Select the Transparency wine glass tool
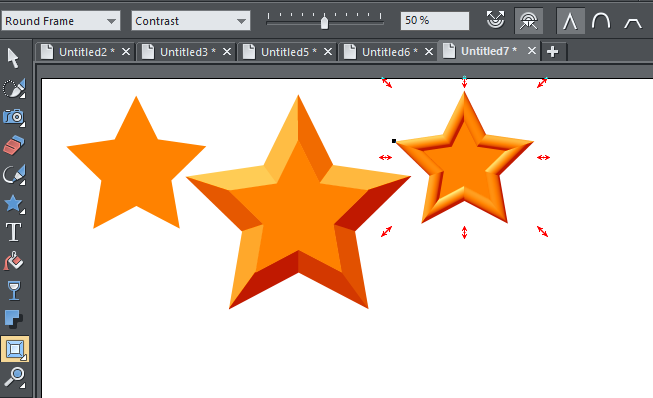This screenshot has width=653, height=398. 14,290
